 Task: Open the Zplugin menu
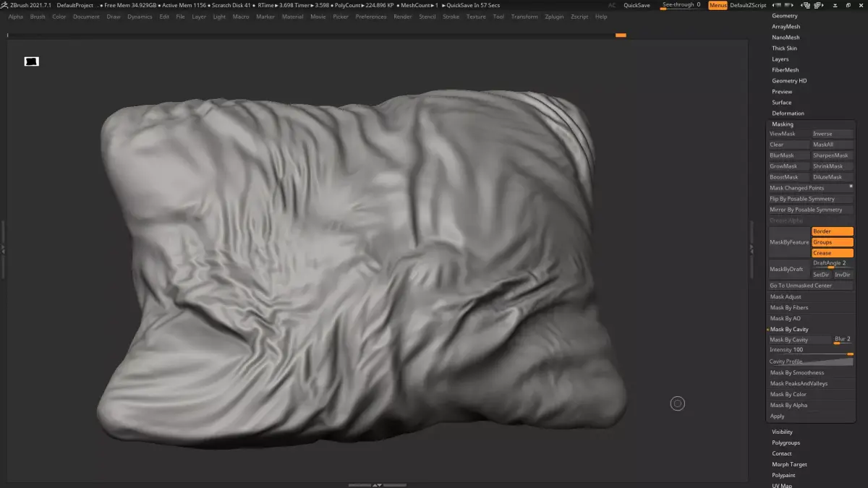click(554, 17)
